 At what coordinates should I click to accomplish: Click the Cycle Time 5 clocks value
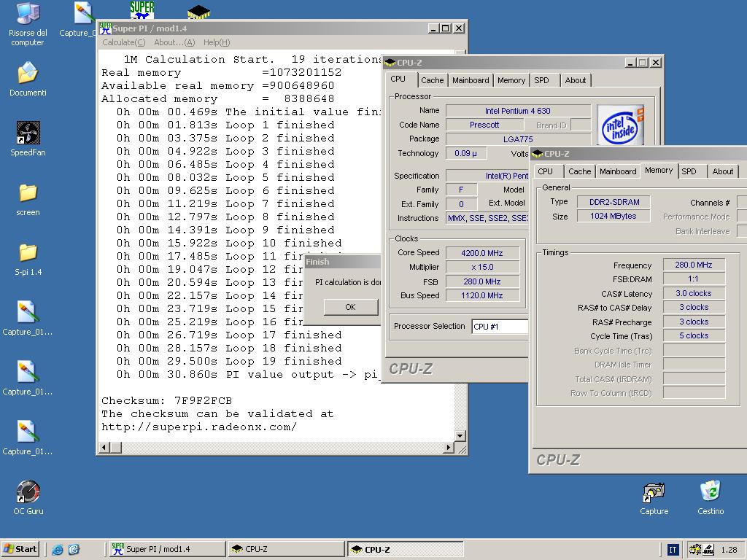tap(694, 335)
